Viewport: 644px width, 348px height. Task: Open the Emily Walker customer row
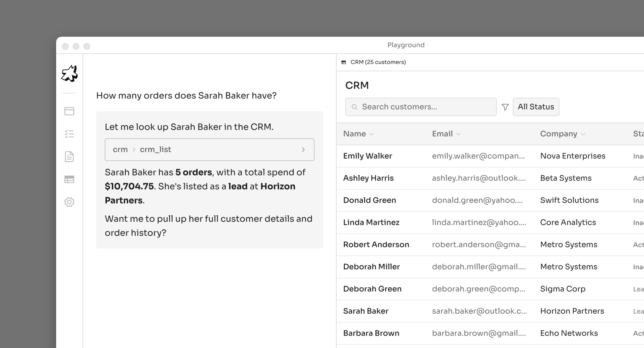(x=367, y=156)
